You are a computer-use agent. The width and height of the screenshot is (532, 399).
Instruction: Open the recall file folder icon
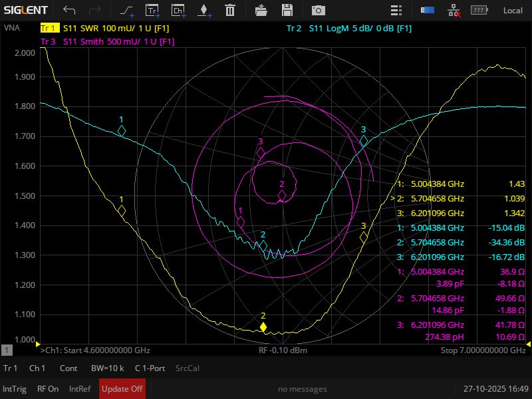[x=261, y=10]
